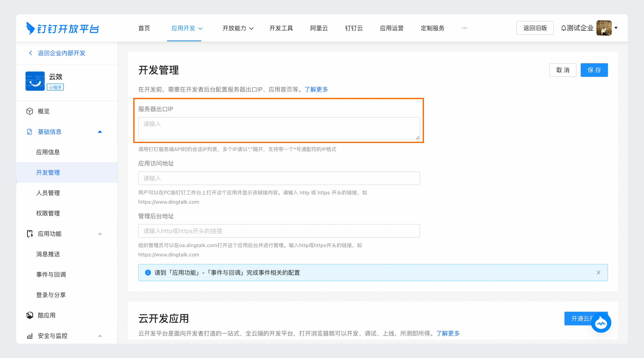This screenshot has height=358, width=644.
Task: Close the 事件与回调 notice banner
Action: click(x=599, y=273)
